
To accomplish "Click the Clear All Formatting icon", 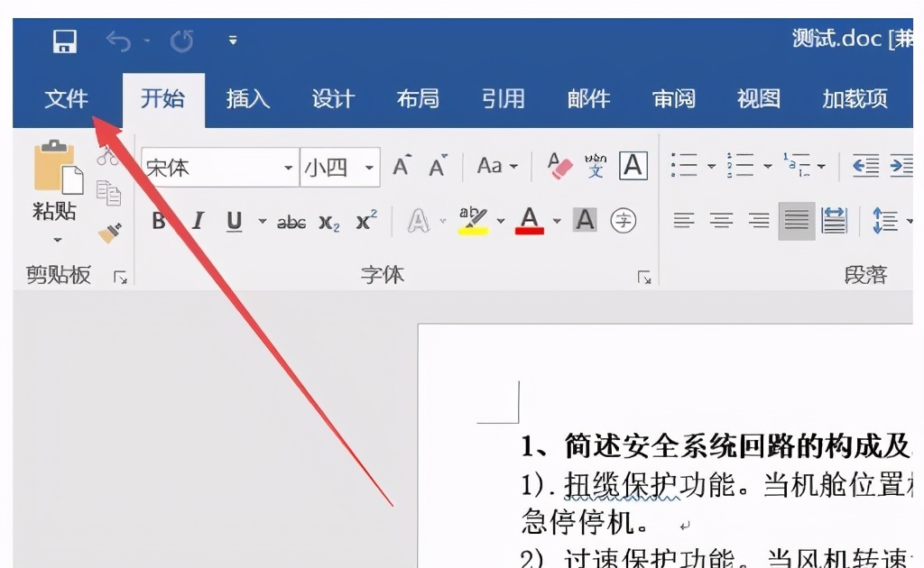I will point(558,165).
